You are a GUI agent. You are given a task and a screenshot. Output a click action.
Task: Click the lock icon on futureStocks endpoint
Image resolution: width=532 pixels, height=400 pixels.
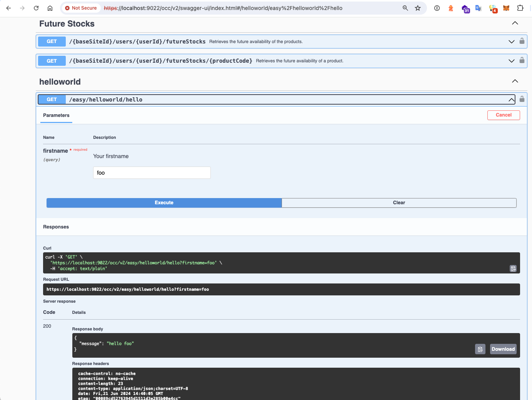click(x=522, y=41)
